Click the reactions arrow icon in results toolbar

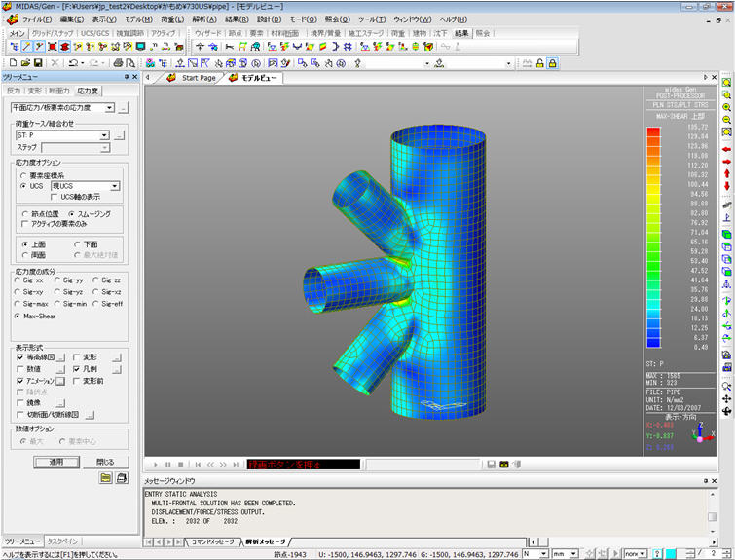pos(200,47)
